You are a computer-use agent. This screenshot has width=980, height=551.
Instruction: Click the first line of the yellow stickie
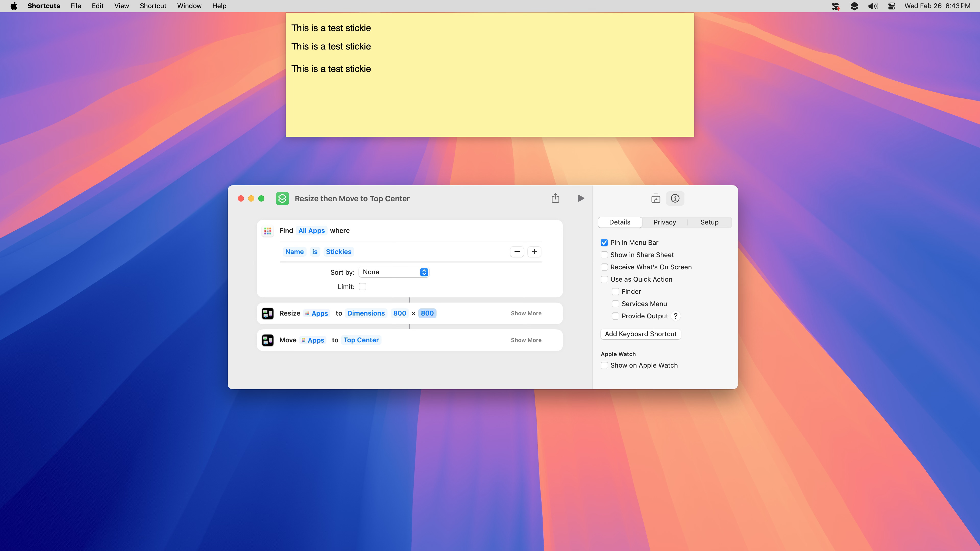(331, 28)
